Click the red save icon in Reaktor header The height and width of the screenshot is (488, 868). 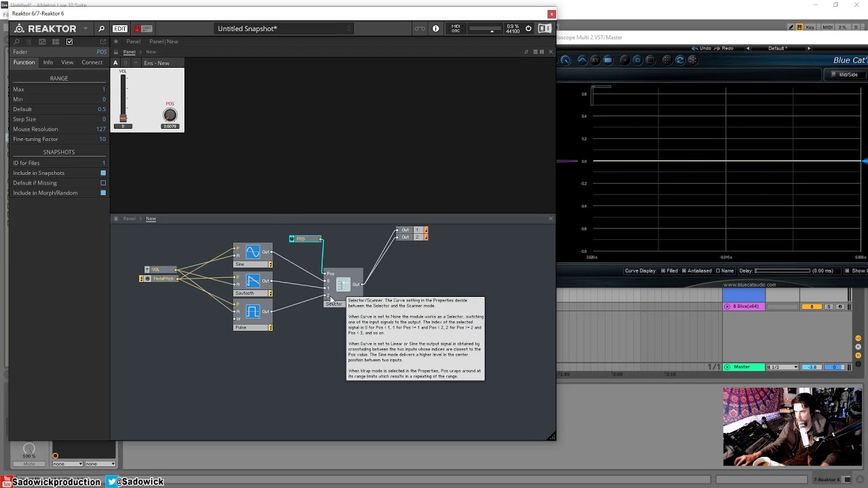137,28
